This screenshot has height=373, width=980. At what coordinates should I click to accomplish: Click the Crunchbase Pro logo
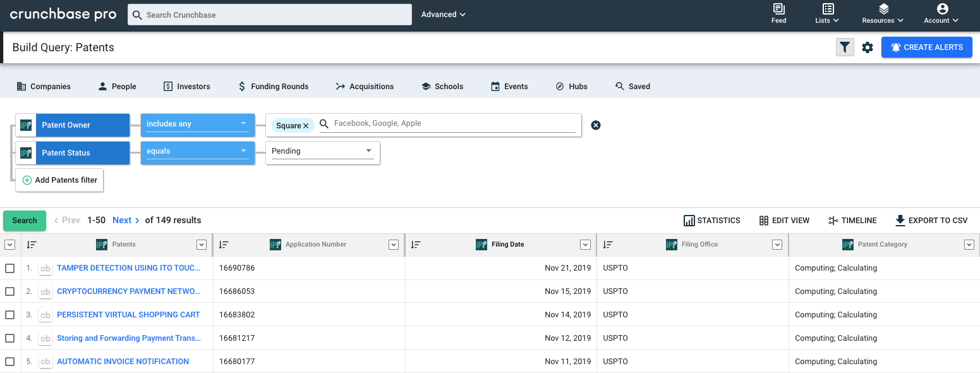click(63, 14)
